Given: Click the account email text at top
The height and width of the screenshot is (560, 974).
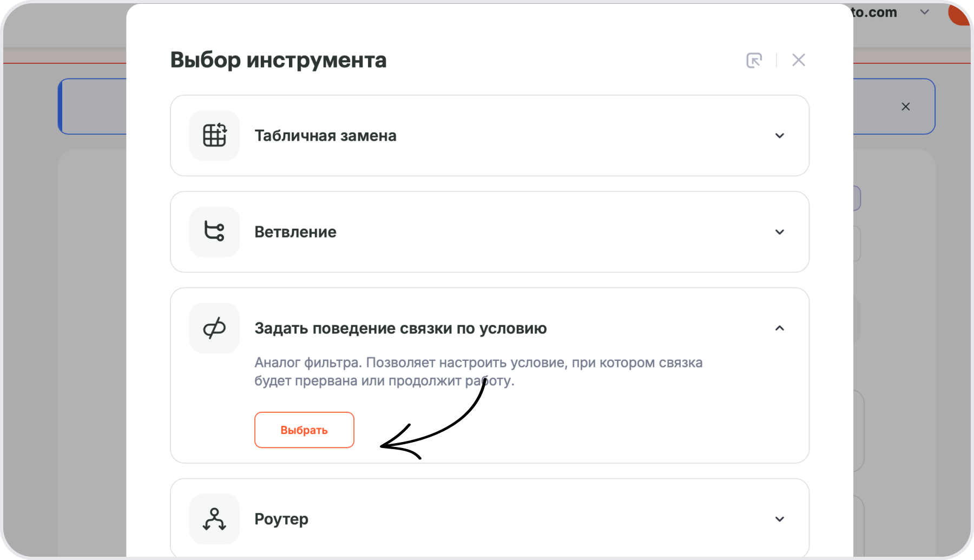Looking at the screenshot, I should [874, 12].
